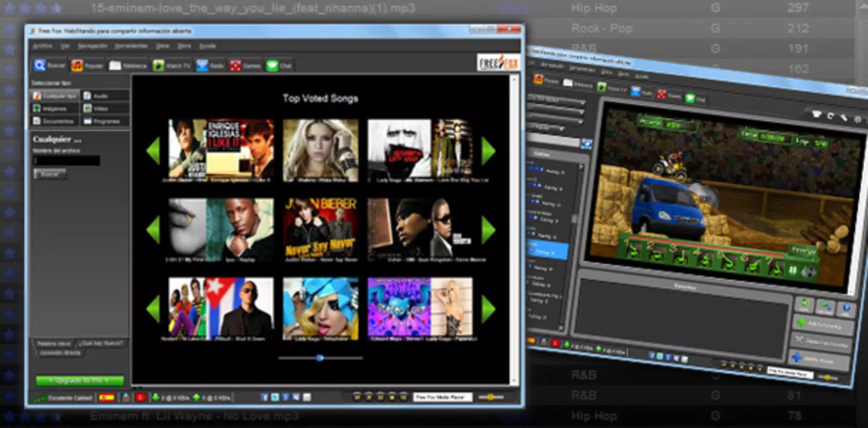Click the padlock icon in the status bar
Viewport: 868px width, 428px height.
pyautogui.click(x=126, y=397)
